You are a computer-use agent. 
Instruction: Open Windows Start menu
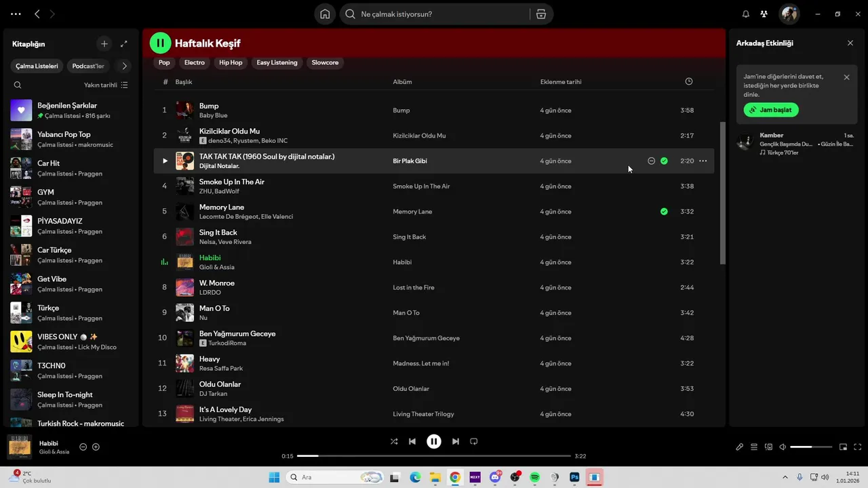click(x=274, y=477)
